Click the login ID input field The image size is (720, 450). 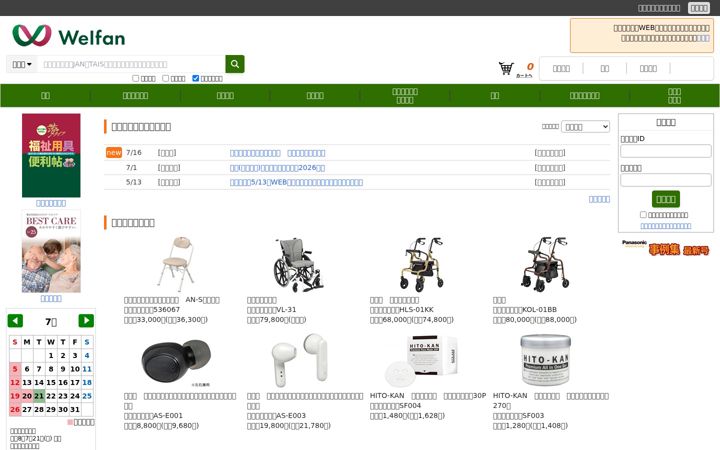click(x=665, y=151)
